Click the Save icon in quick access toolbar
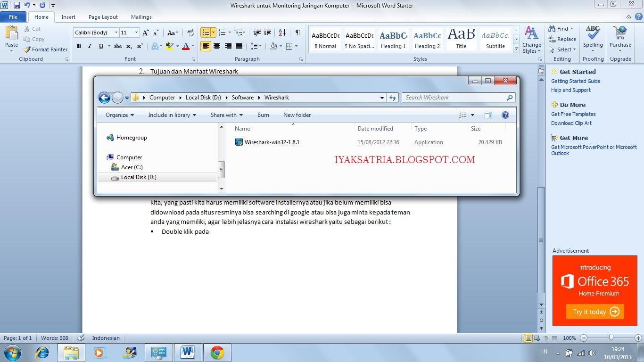The width and height of the screenshot is (644, 362). [17, 5]
